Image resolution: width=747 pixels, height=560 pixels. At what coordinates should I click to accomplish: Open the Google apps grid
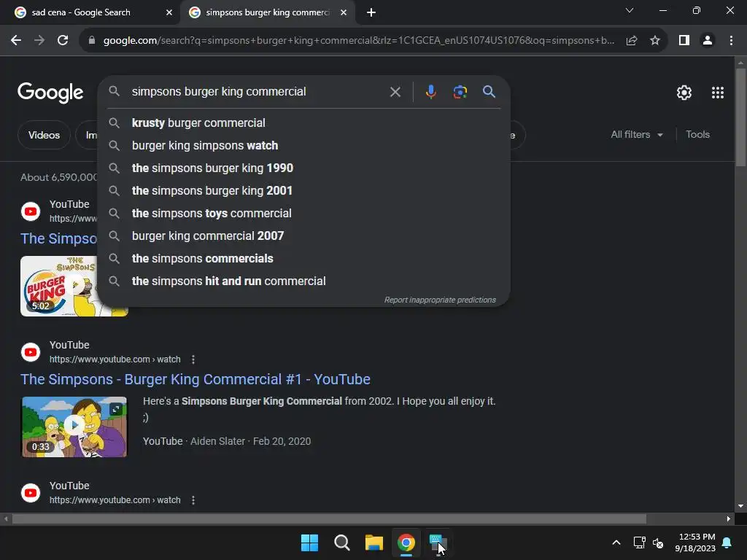pos(718,93)
